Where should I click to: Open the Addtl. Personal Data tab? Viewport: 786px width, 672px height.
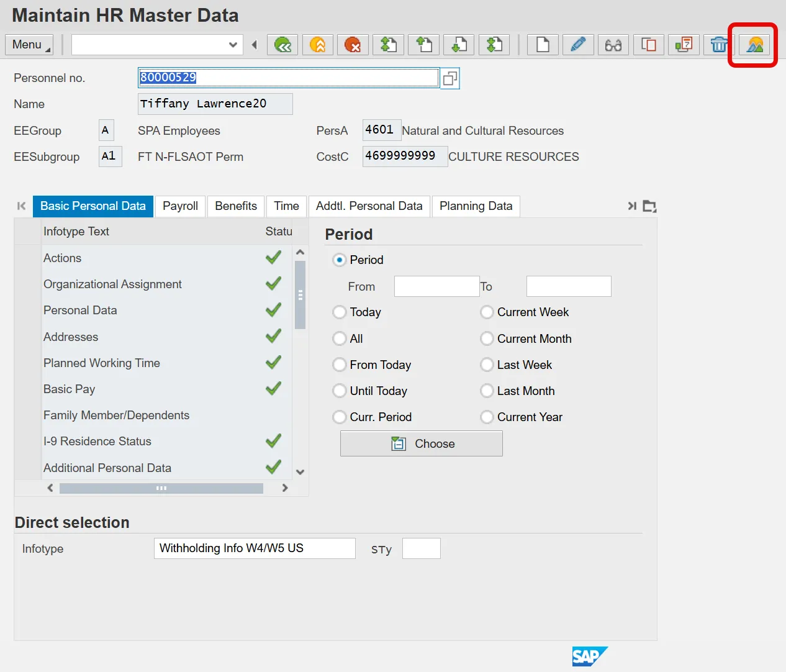[x=369, y=206]
